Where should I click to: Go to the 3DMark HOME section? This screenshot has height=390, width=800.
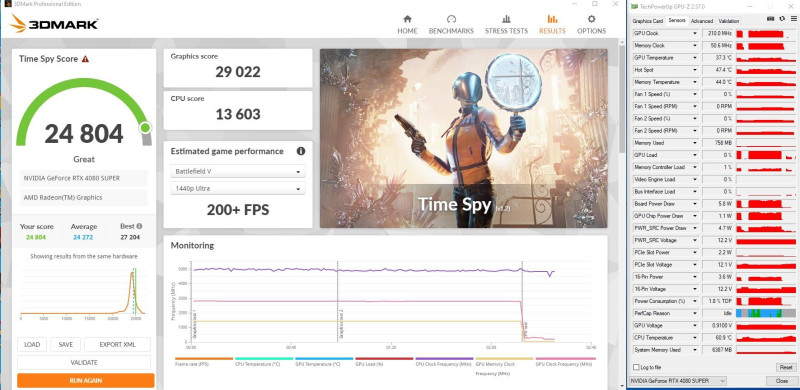[407, 25]
